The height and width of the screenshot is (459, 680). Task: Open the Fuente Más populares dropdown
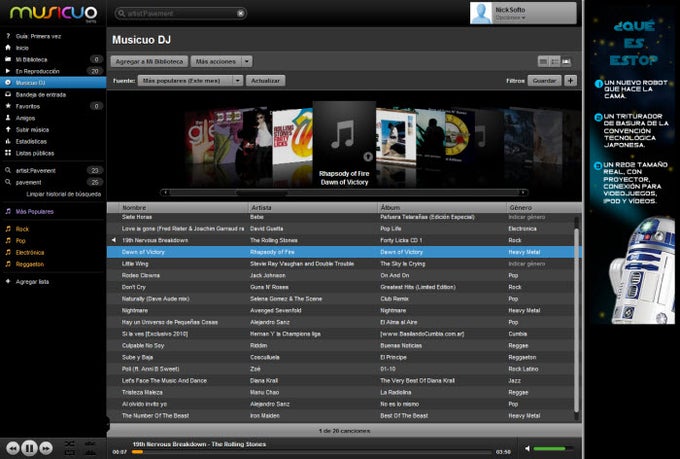190,81
